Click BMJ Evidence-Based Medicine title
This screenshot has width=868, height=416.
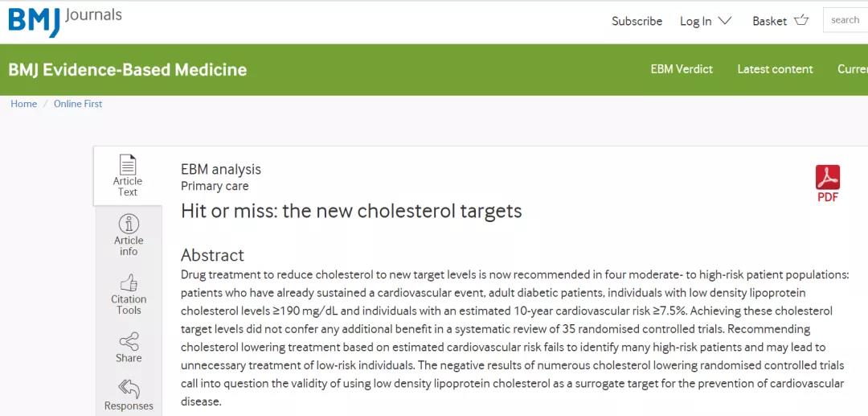pyautogui.click(x=127, y=70)
